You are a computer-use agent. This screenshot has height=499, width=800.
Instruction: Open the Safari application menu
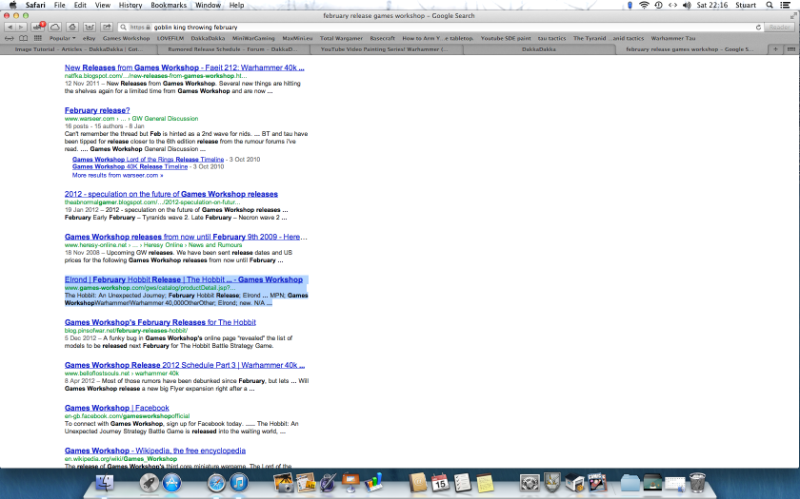(35, 5)
